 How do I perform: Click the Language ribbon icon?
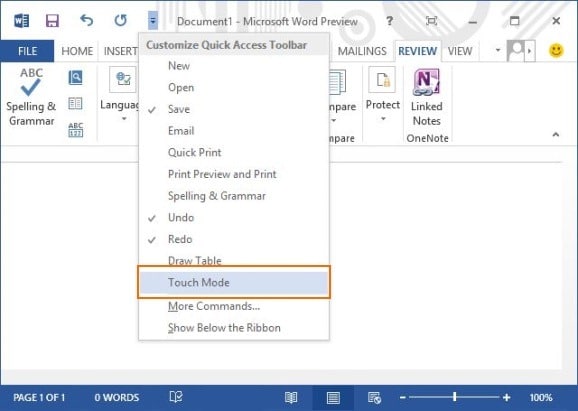click(123, 79)
